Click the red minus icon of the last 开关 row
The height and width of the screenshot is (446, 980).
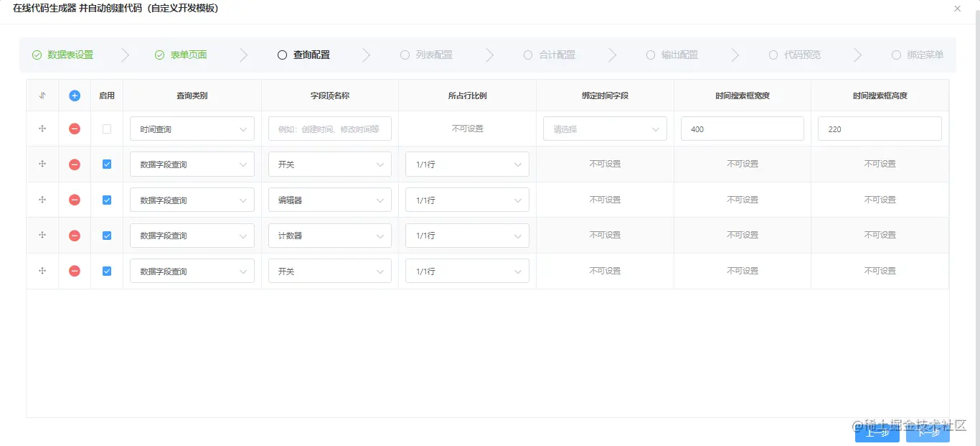(x=74, y=271)
